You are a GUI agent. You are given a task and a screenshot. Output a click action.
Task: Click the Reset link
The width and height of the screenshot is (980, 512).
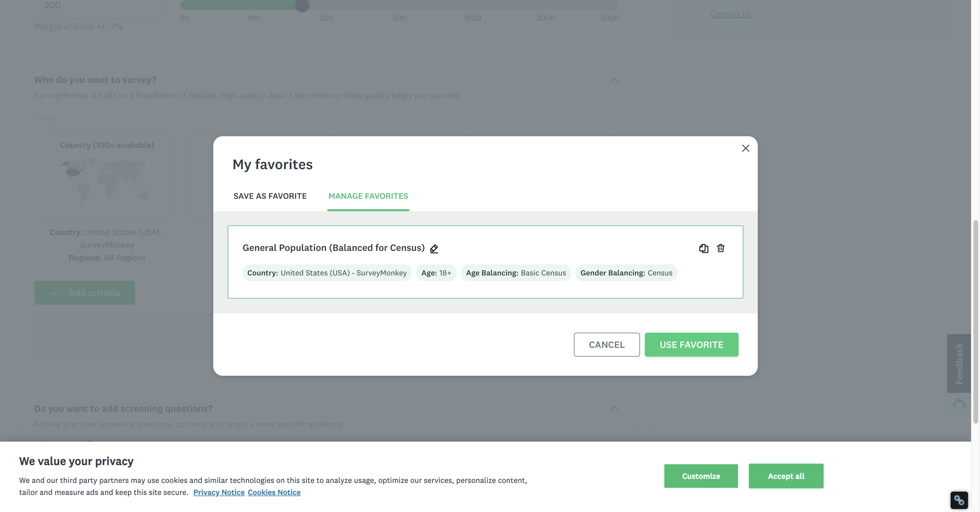[x=46, y=119]
